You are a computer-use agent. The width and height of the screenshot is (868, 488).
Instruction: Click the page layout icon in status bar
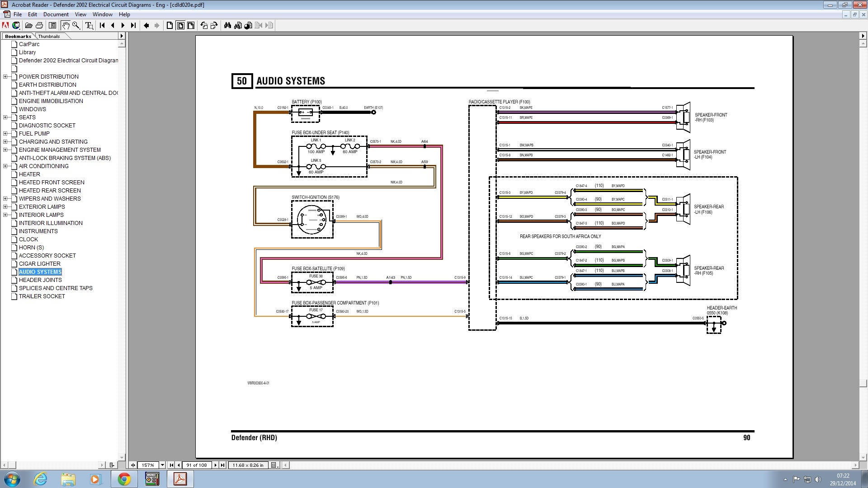click(274, 465)
